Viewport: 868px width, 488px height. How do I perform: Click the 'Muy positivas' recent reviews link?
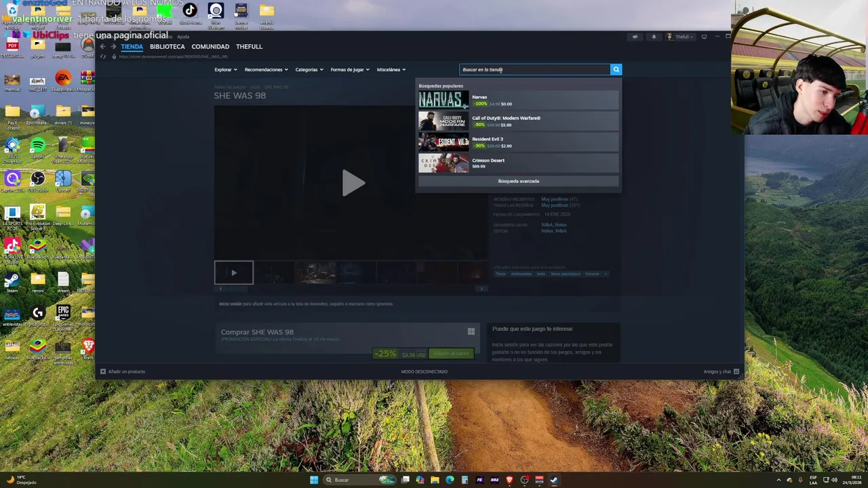555,199
